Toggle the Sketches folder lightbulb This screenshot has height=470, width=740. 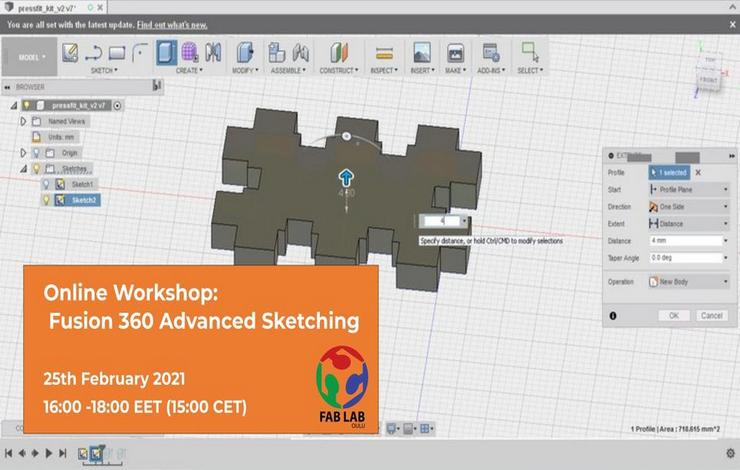[36, 168]
